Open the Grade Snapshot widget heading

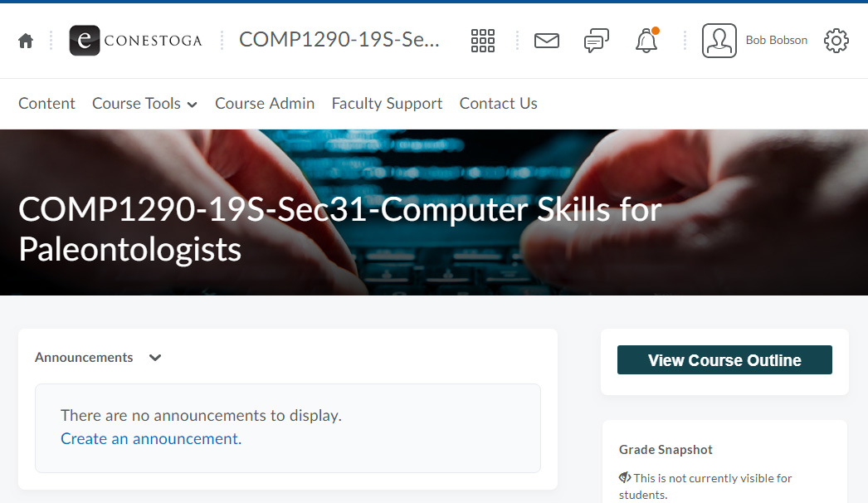pos(666,450)
